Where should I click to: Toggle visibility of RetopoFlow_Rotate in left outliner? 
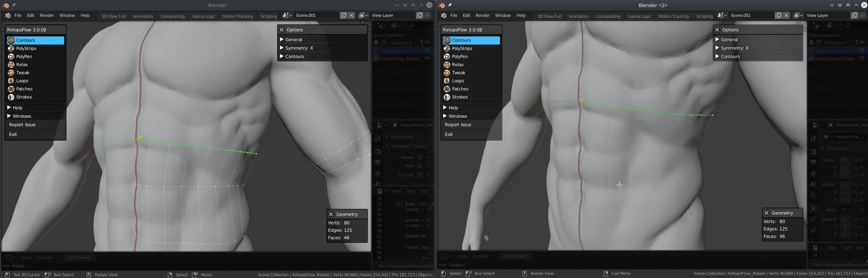point(427,58)
